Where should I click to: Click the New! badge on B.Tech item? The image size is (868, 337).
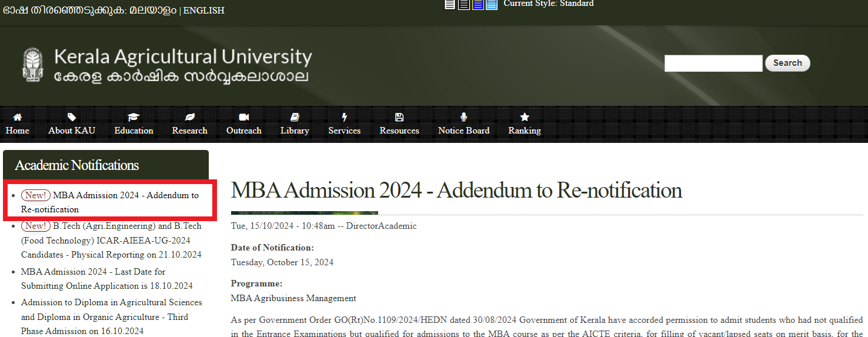pos(36,226)
